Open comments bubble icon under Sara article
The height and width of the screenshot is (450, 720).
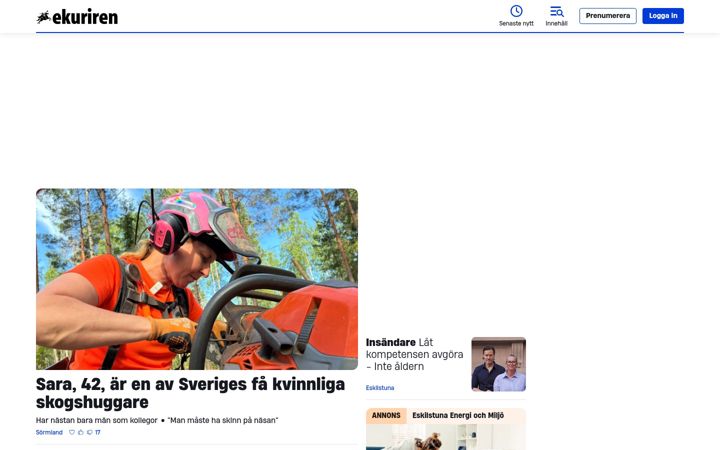point(90,432)
